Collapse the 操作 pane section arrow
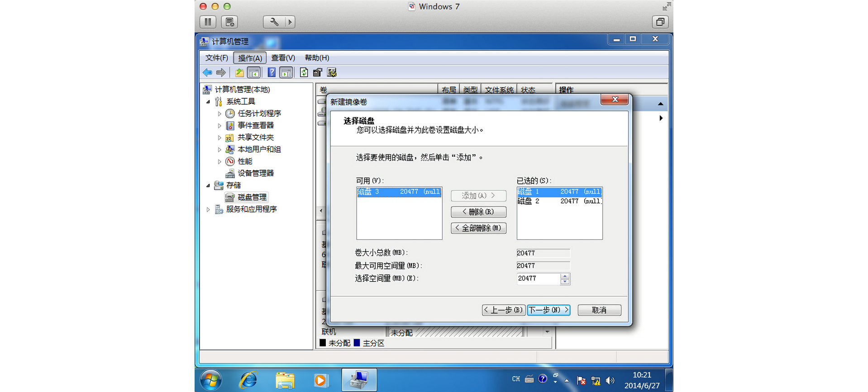Screen dimensions: 868x392 click(x=660, y=104)
